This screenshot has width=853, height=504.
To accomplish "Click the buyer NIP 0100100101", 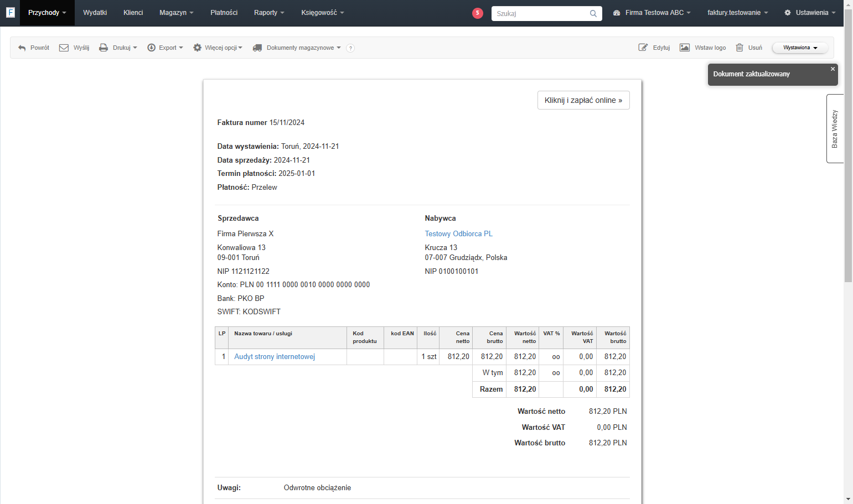I will click(x=452, y=272).
